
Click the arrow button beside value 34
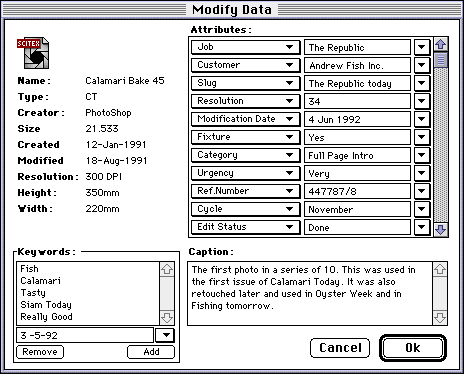[x=422, y=101]
